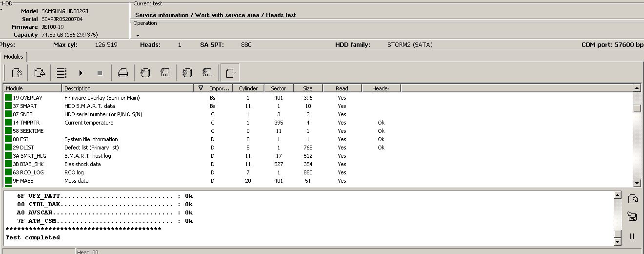Click the green status square of 58 SEEKTIME

coord(8,131)
